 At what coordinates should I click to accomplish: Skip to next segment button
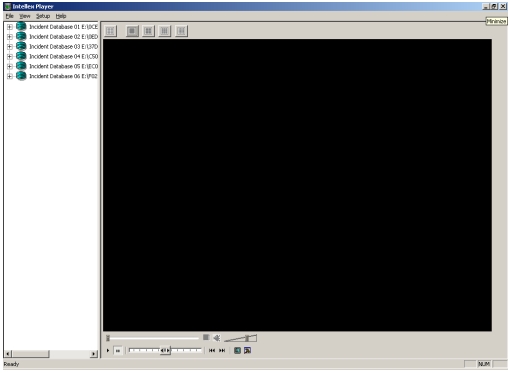[222, 350]
